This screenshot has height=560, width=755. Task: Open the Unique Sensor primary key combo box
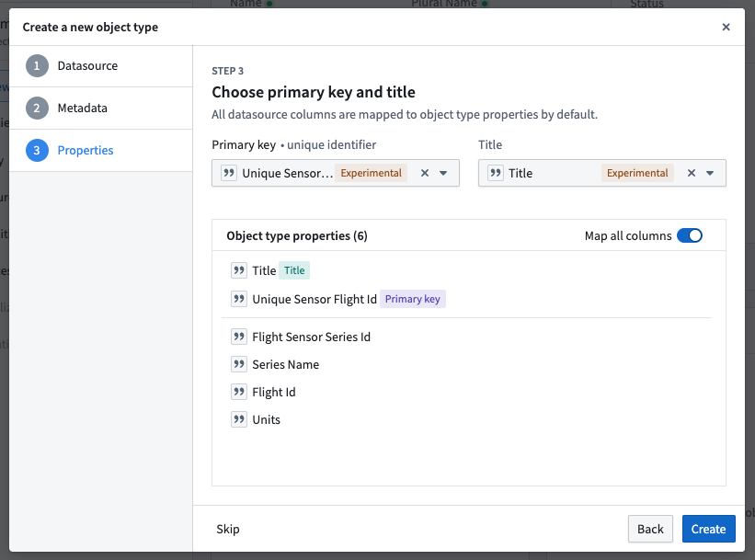point(336,173)
